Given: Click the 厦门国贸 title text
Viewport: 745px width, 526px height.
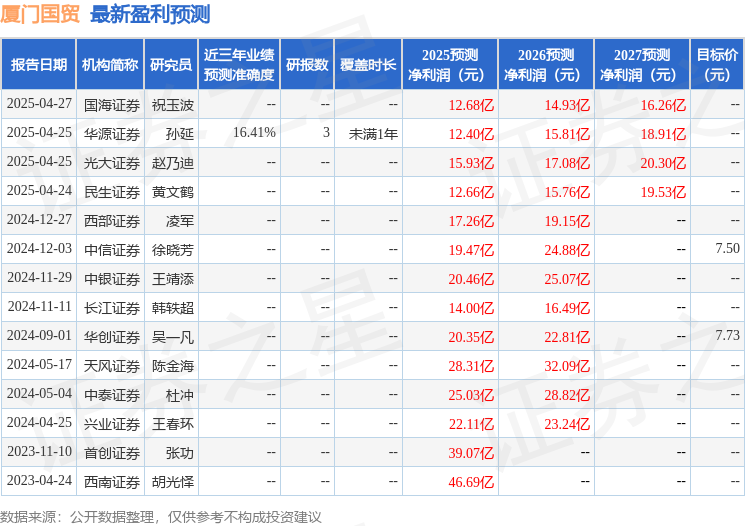Looking at the screenshot, I should [39, 14].
